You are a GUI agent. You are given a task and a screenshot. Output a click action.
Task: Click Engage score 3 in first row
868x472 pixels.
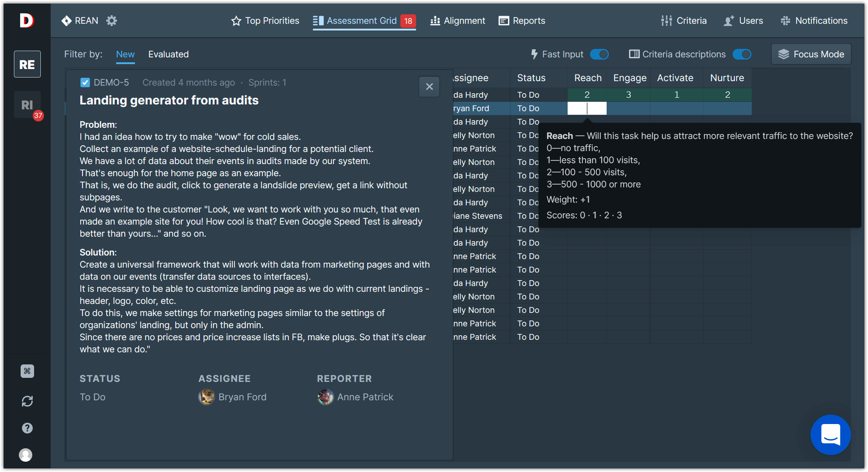coord(629,95)
